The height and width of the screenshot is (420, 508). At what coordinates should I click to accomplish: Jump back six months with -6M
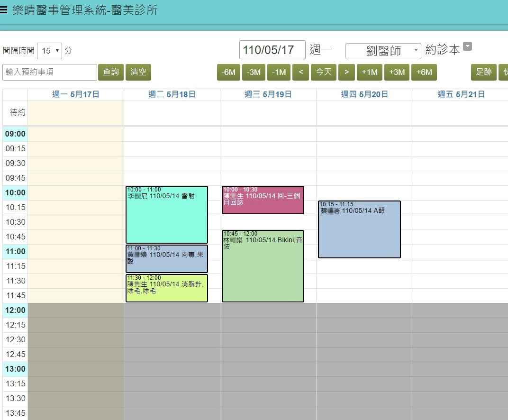coord(229,72)
